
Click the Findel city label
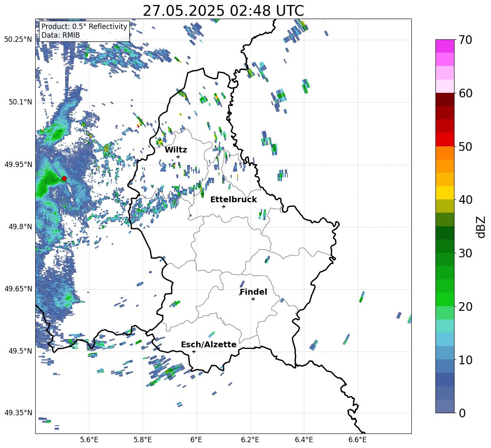(x=253, y=292)
